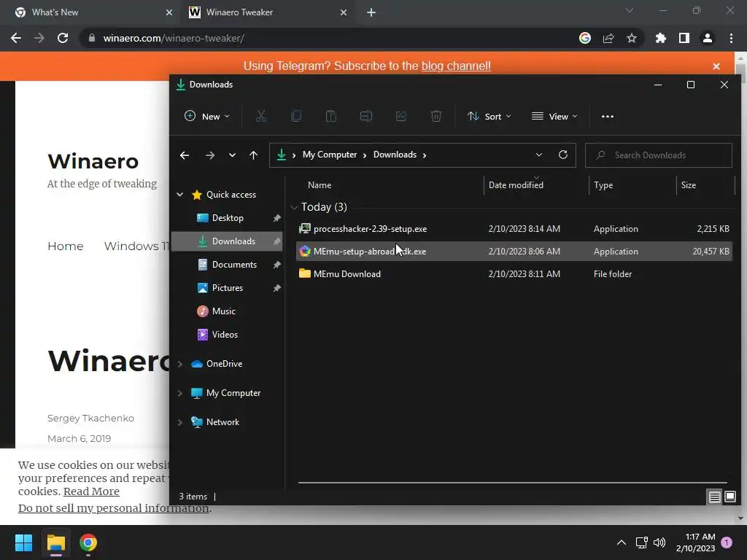The width and height of the screenshot is (747, 560).
Task: Expand the OneDrive tree node
Action: (x=180, y=364)
